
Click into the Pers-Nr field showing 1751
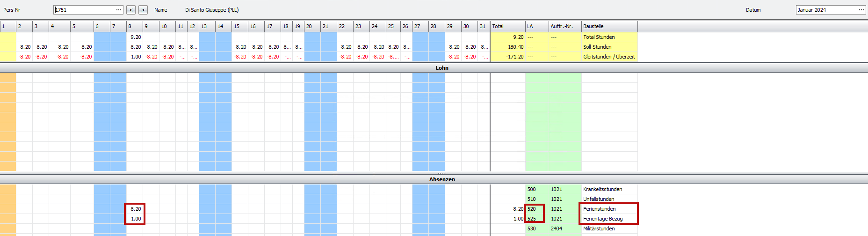(x=84, y=10)
